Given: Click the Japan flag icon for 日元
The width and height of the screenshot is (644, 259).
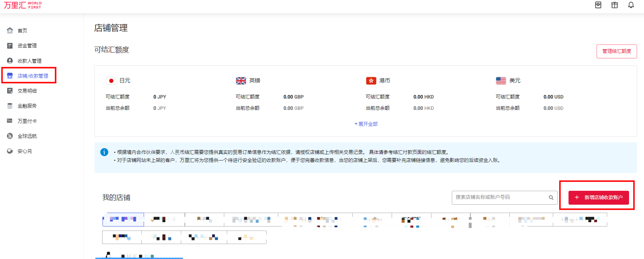Looking at the screenshot, I should coord(111,81).
